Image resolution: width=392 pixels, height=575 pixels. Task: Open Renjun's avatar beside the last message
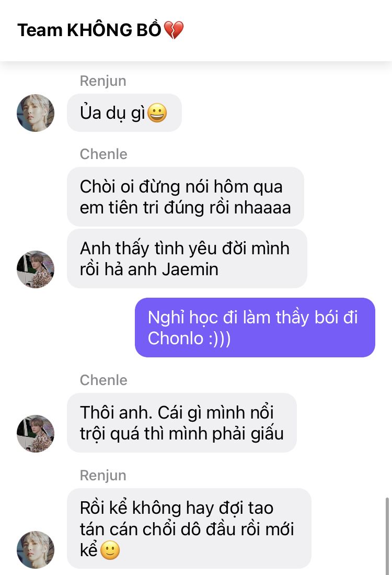36,550
